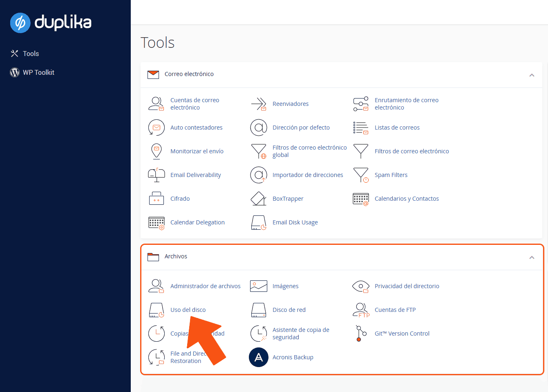Viewport: 548px width, 392px height.
Task: Open Administrador de archivos link
Action: 205,286
